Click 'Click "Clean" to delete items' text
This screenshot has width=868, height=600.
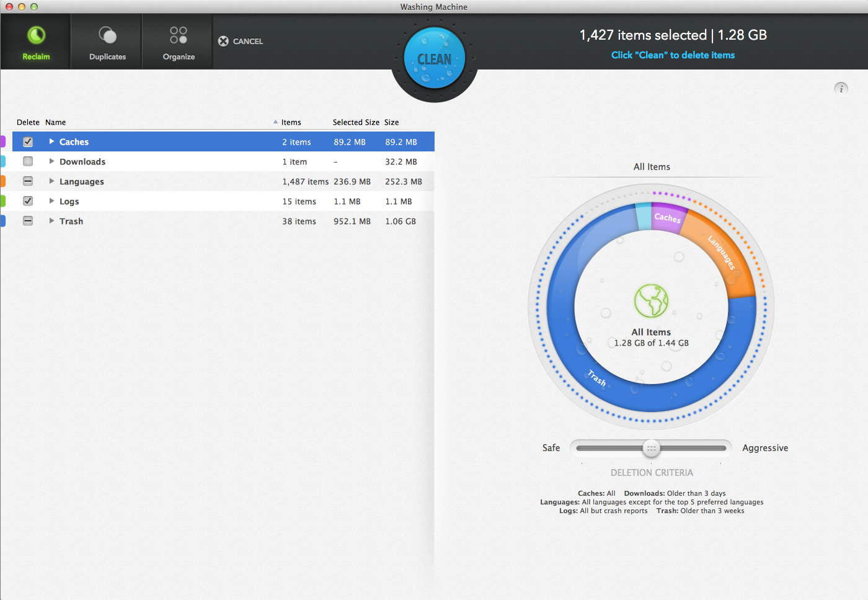coord(673,55)
